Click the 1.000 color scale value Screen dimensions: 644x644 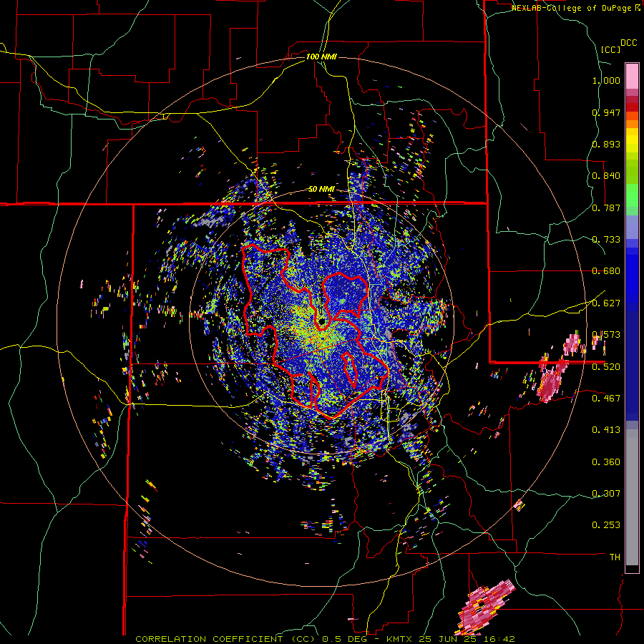pos(606,80)
